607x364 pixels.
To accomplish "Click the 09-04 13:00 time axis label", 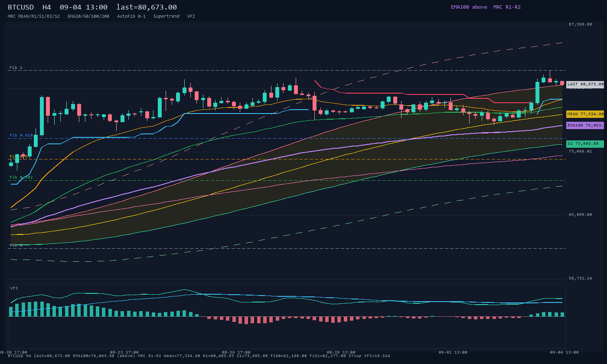I will [565, 352].
